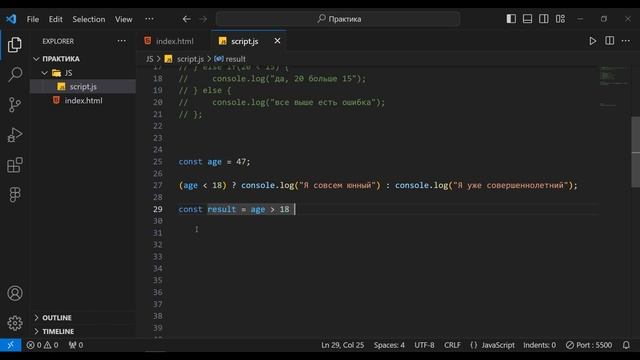640x360 pixels.
Task: Open Run and Debug view
Action: click(x=15, y=135)
